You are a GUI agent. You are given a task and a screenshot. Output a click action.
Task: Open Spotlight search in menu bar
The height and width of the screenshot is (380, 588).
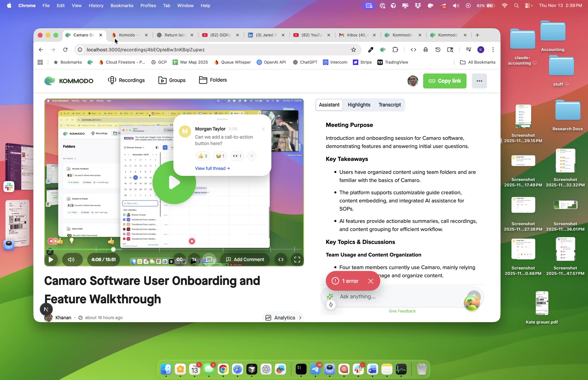click(x=516, y=5)
